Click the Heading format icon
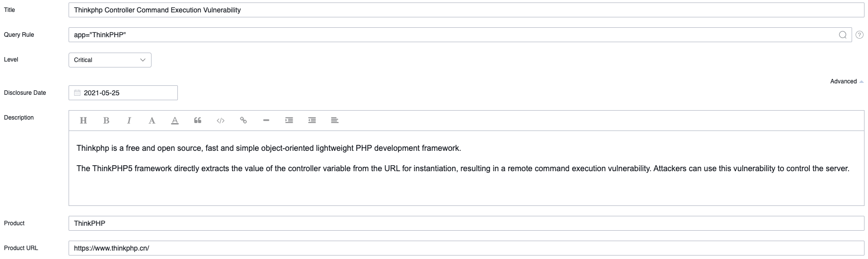Screen dimensions: 868x259 point(83,121)
